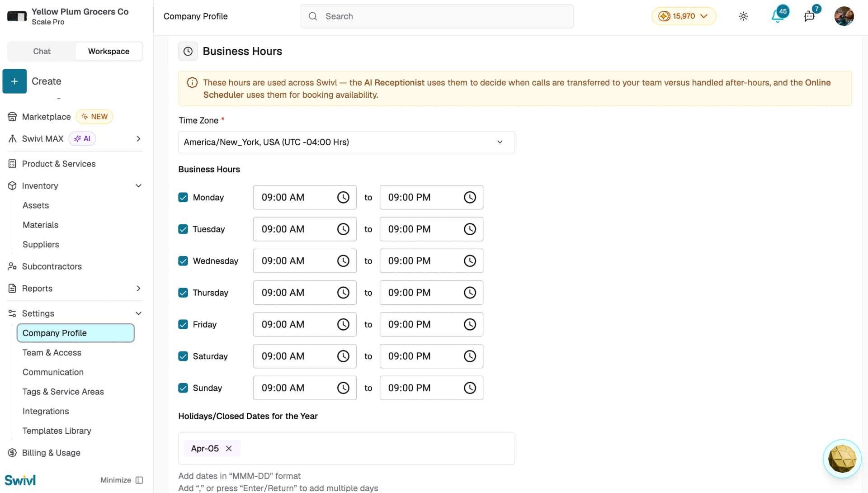Click the Friday end time clock icon
Screen dimensions: 868x493
[x=470, y=324]
